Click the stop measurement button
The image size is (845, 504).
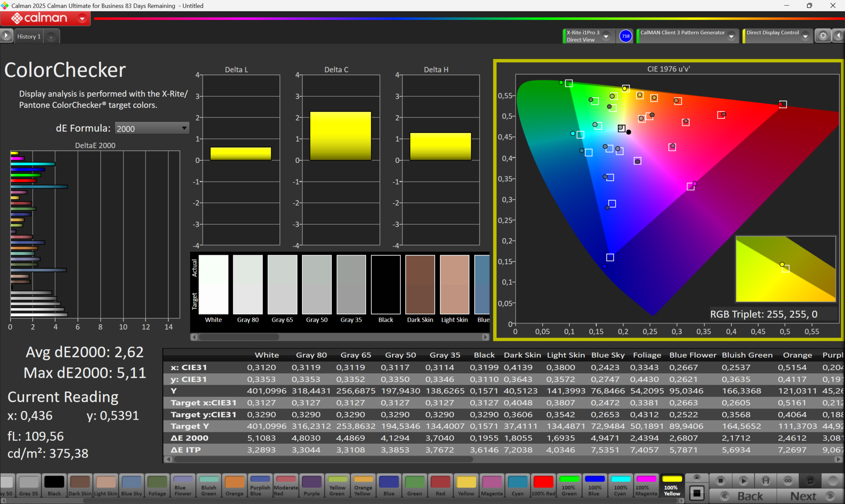click(720, 481)
